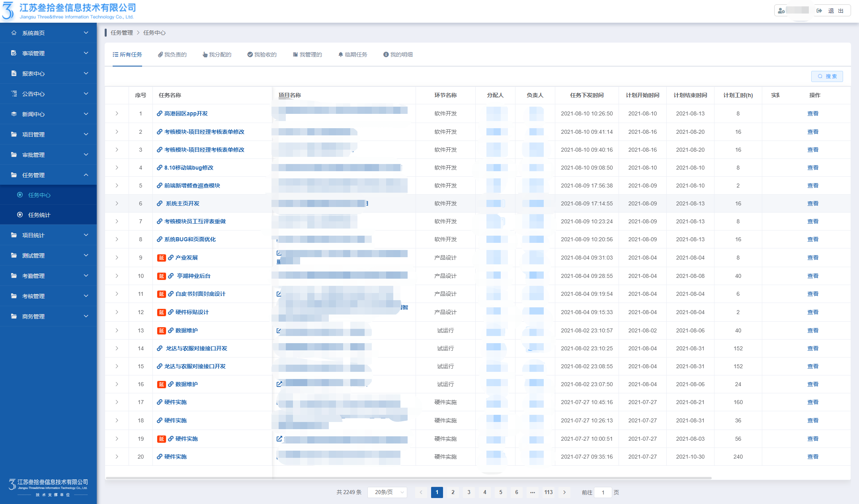This screenshot has height=504, width=859.
Task: Click the external-link icon in 硬件实施 row 19
Action: (x=279, y=439)
